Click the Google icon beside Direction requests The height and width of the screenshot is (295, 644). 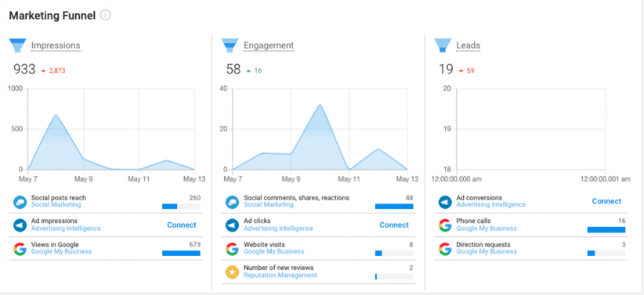(x=445, y=249)
